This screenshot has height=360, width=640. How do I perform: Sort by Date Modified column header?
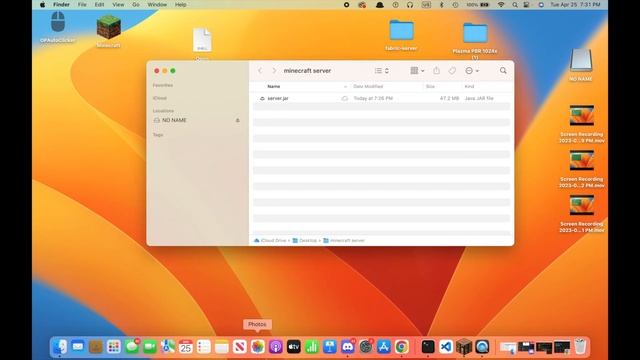coord(368,87)
